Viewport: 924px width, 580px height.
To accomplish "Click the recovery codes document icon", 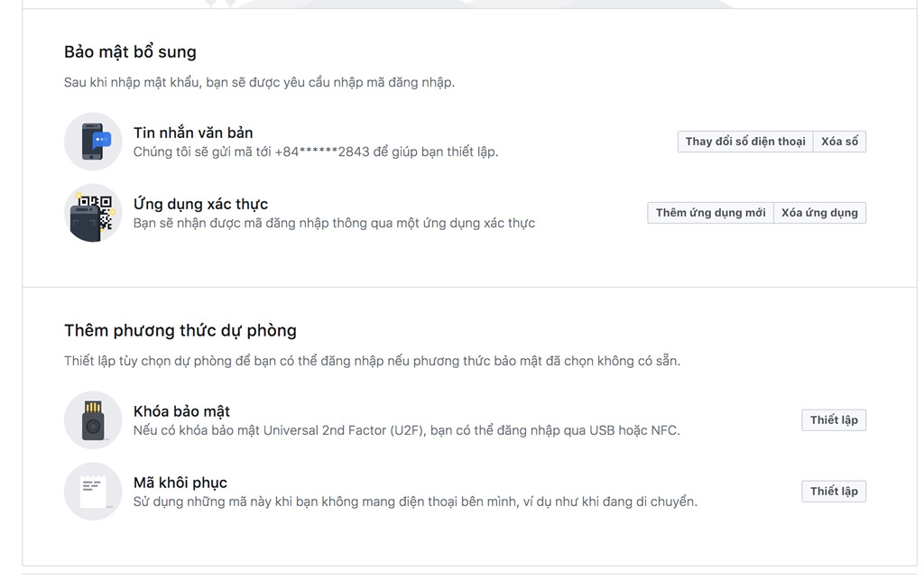I will (92, 492).
